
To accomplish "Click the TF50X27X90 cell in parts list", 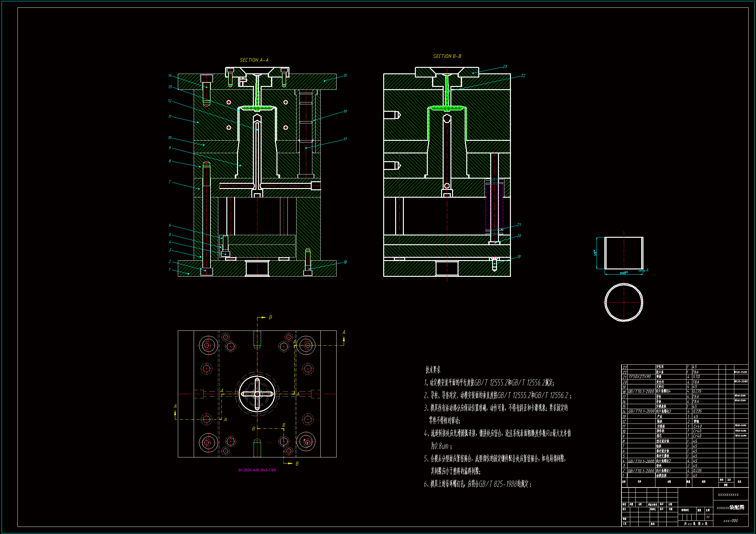I will click(640, 377).
